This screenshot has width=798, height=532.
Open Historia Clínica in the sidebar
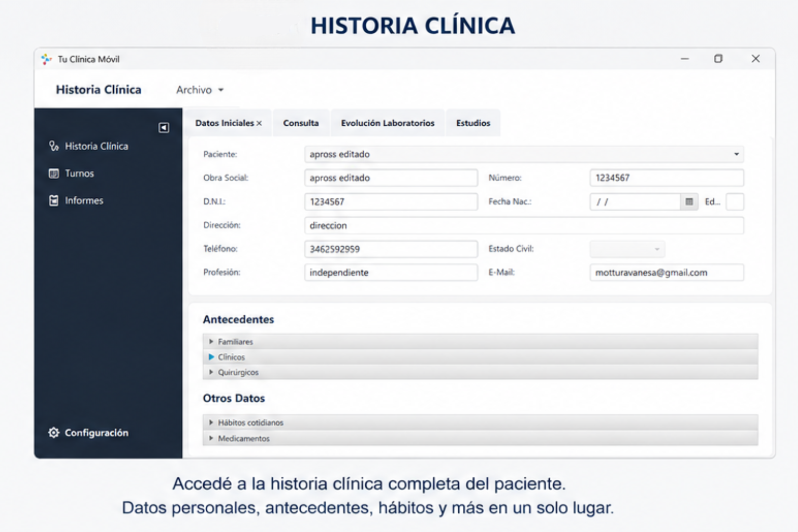click(x=96, y=146)
